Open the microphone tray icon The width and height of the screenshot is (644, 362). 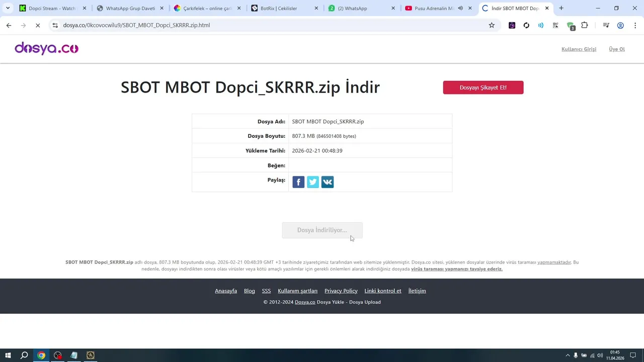[x=576, y=355]
